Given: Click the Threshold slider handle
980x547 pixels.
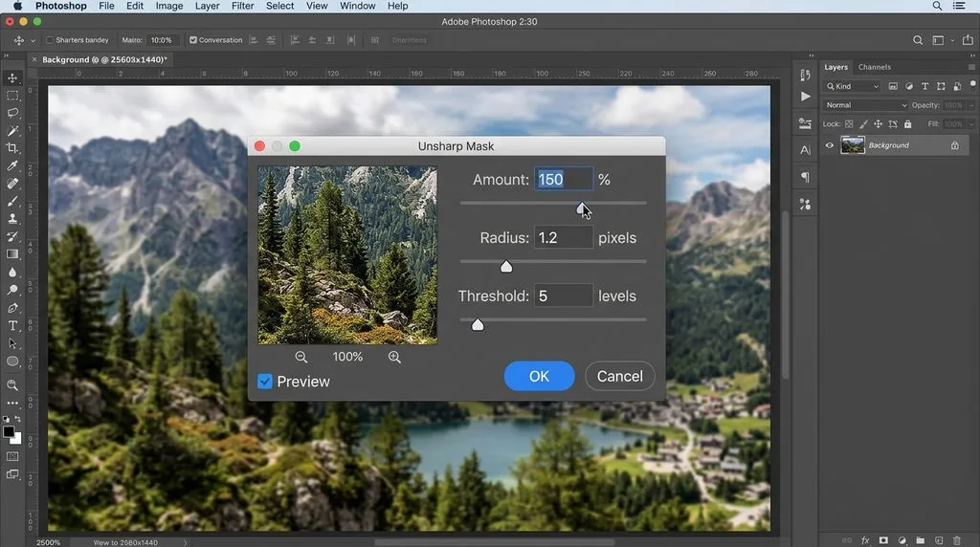Looking at the screenshot, I should coord(478,325).
